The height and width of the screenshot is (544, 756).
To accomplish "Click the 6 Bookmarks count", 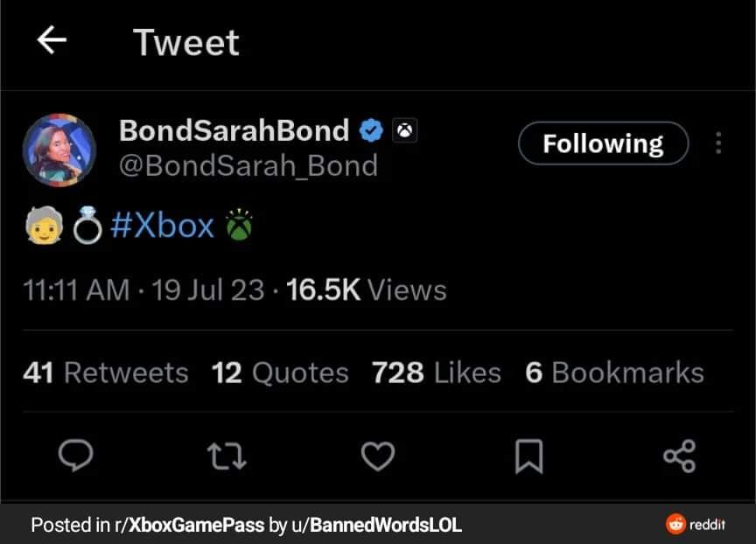I will click(614, 373).
